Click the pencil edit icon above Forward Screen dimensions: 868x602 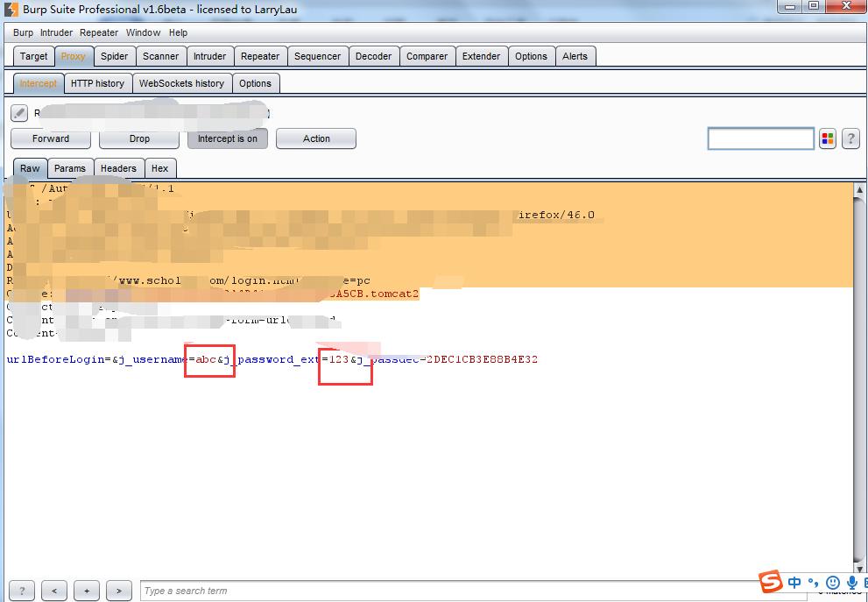(19, 113)
